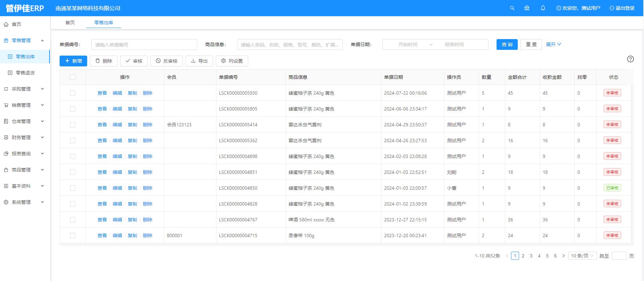Toggle the select-all checkbox in table header
Screen dimensions: 644x281
click(x=73, y=77)
